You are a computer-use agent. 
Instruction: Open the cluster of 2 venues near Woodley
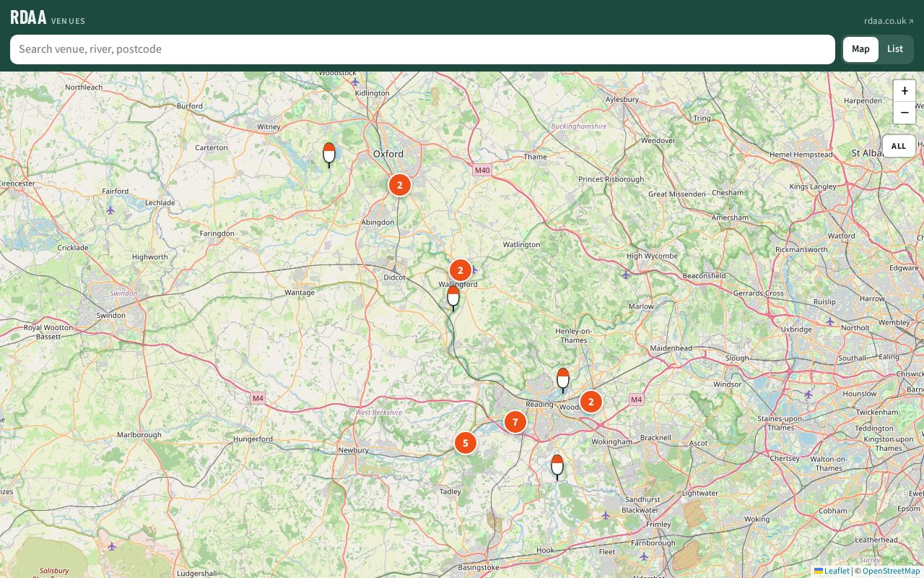(591, 402)
